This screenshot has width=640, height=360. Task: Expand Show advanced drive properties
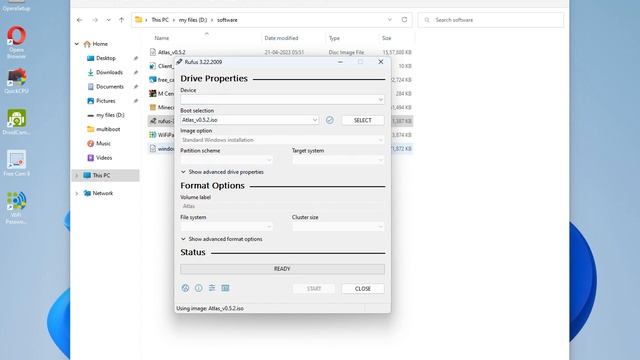point(222,172)
